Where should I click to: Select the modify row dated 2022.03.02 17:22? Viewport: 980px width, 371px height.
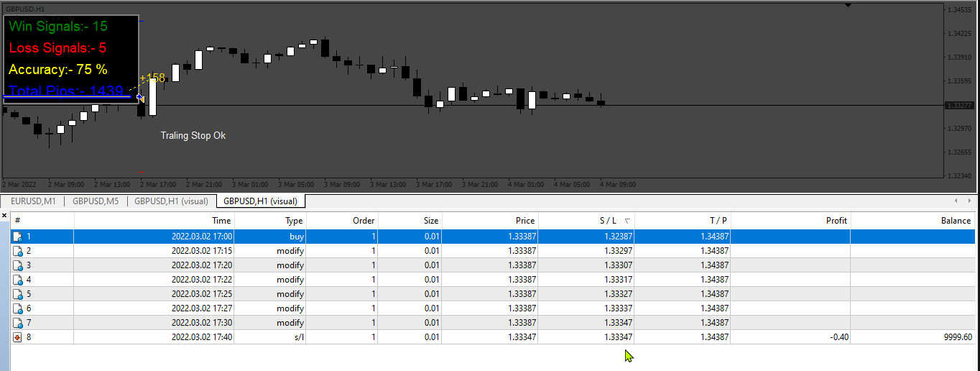(493, 280)
